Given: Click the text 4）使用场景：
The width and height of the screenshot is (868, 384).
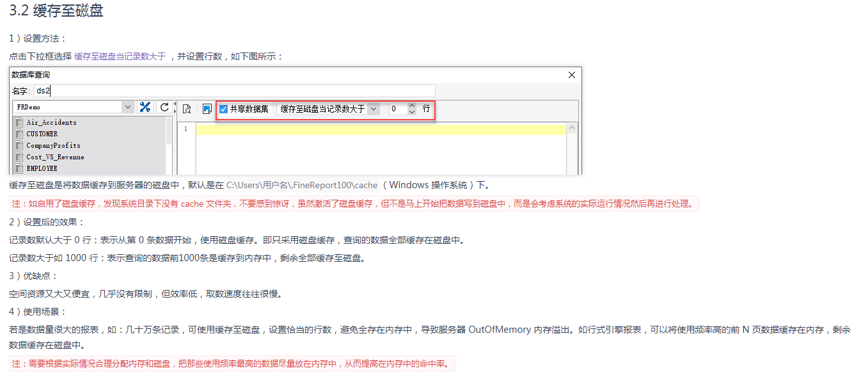Looking at the screenshot, I should pyautogui.click(x=38, y=312).
